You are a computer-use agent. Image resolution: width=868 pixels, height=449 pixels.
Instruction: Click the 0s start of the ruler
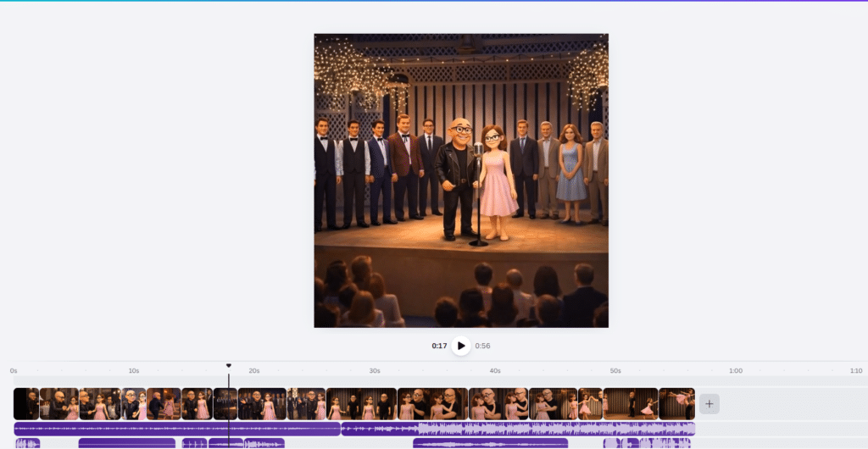14,371
